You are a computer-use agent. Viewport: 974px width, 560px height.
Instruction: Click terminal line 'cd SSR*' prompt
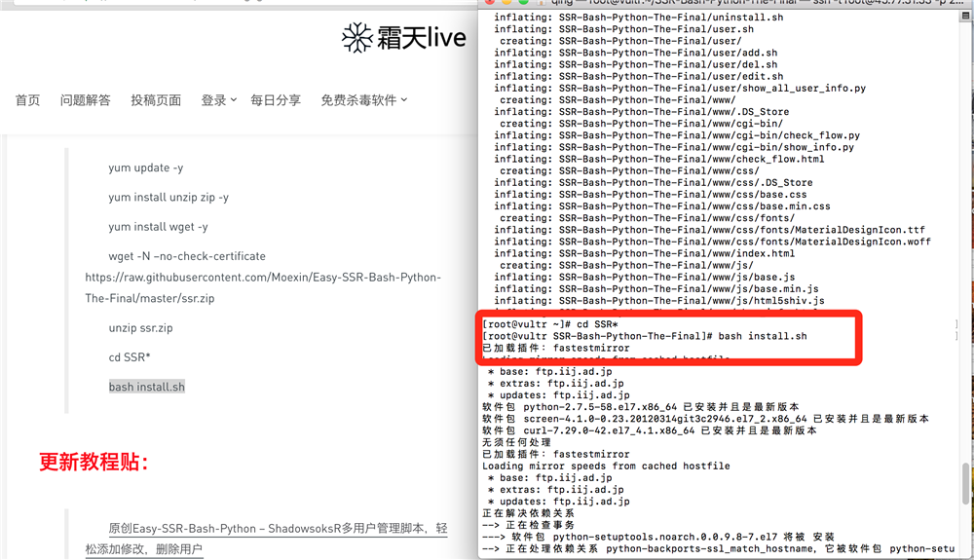point(550,324)
